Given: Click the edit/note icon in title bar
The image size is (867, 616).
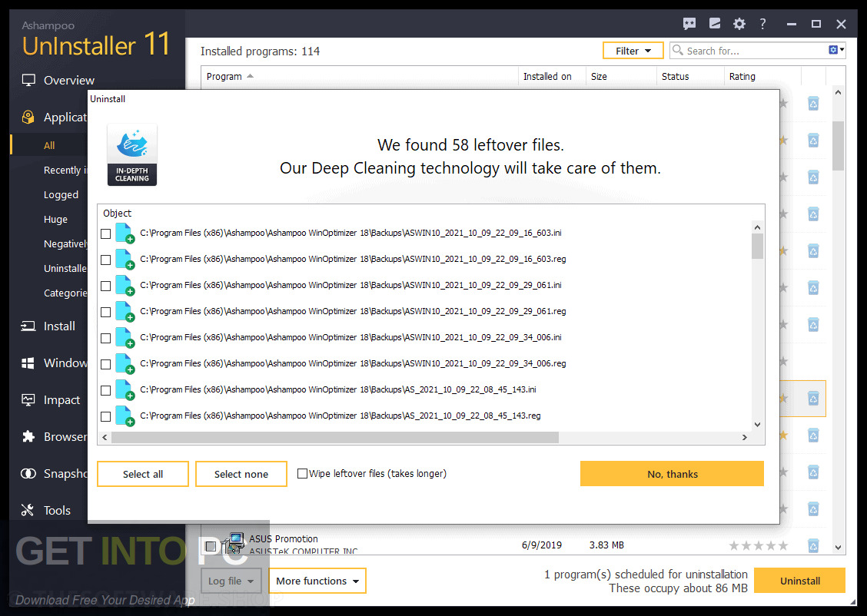Looking at the screenshot, I should click(714, 23).
